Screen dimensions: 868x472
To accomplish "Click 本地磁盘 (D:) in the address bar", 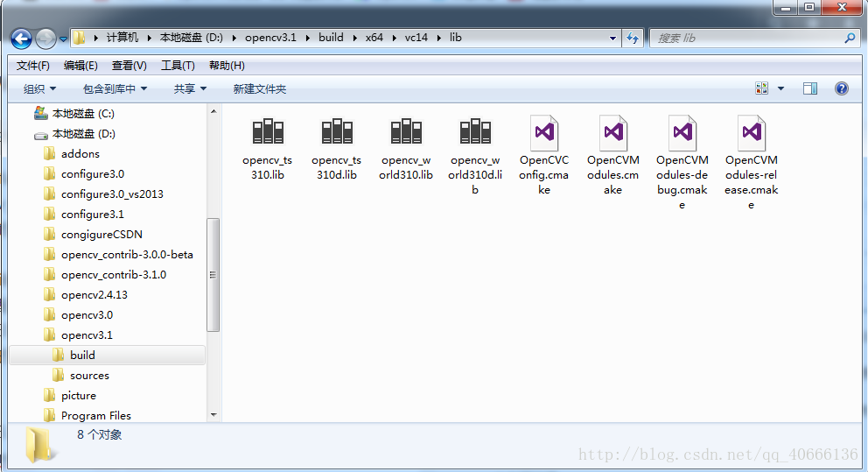I will tap(191, 38).
